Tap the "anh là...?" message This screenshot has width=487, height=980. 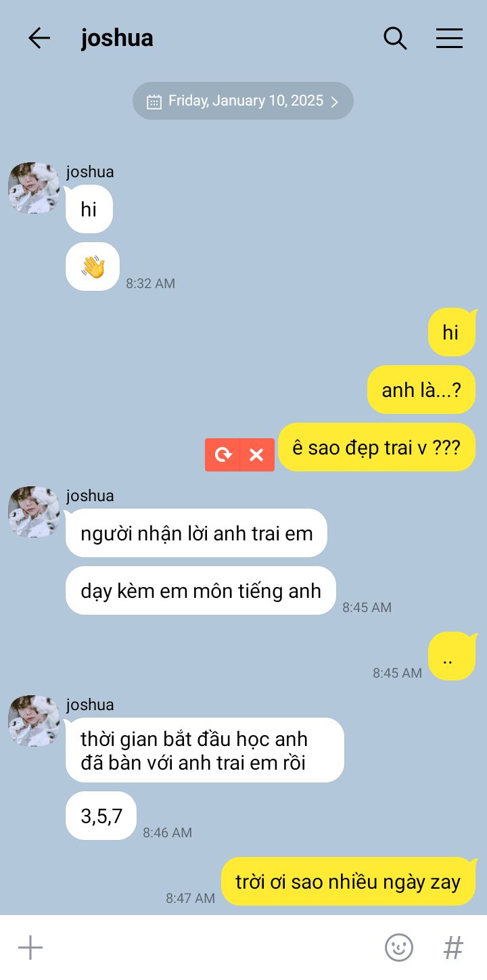pos(421,390)
